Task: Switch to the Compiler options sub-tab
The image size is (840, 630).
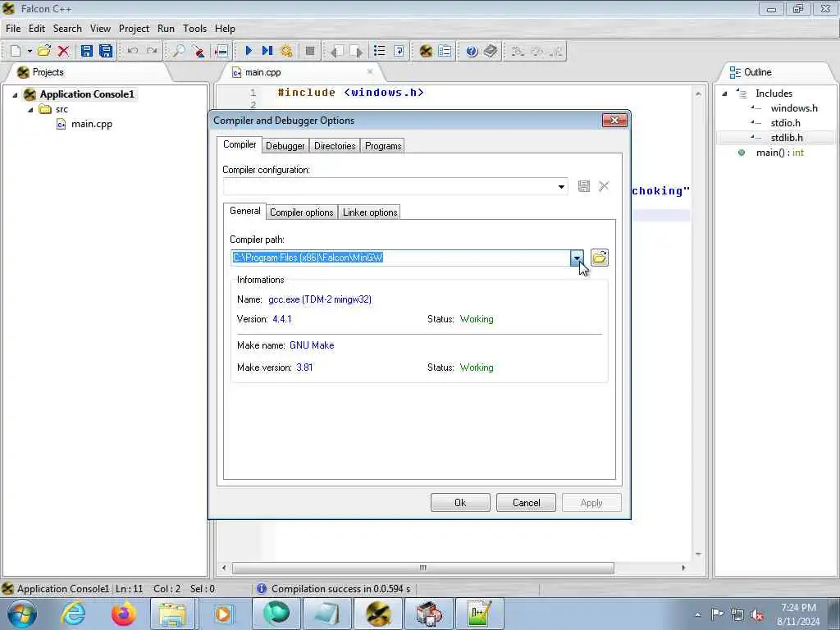Action: pyautogui.click(x=302, y=212)
